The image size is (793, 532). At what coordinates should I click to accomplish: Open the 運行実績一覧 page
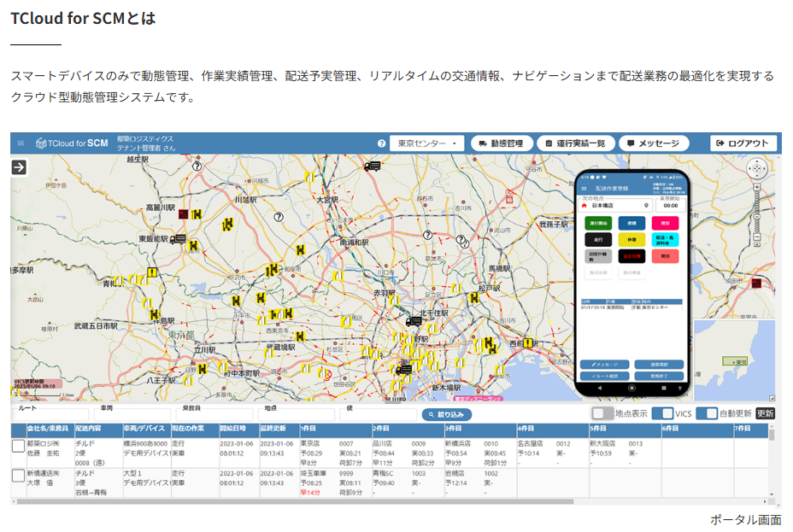tap(576, 143)
